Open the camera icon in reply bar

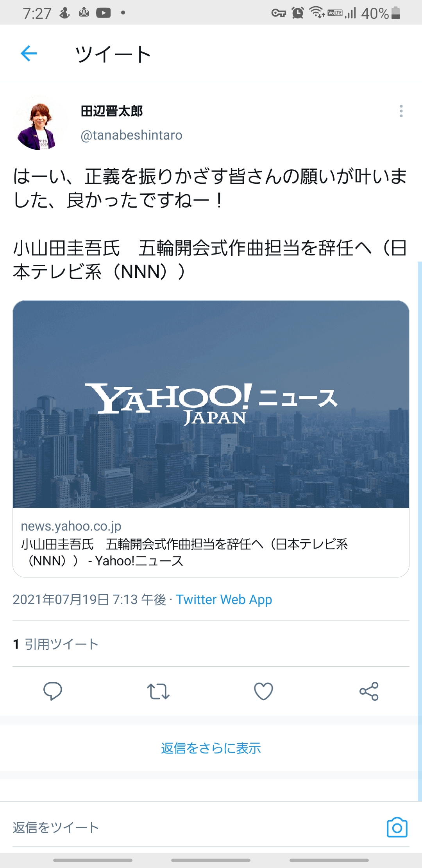click(x=397, y=827)
